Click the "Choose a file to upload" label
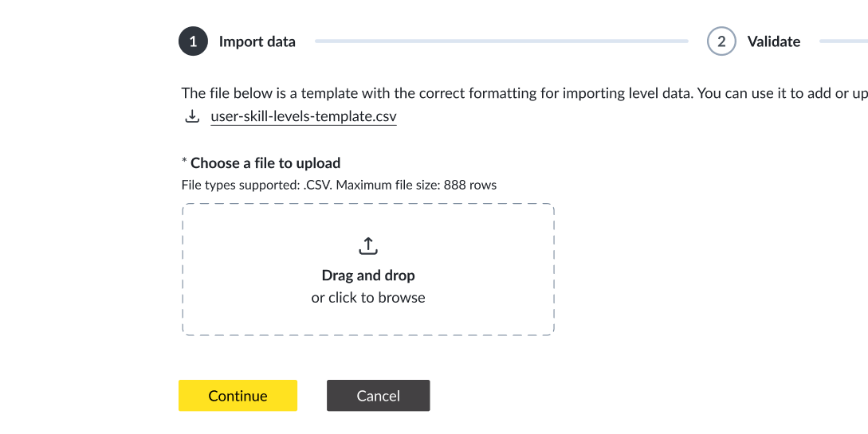The image size is (868, 434). point(265,163)
